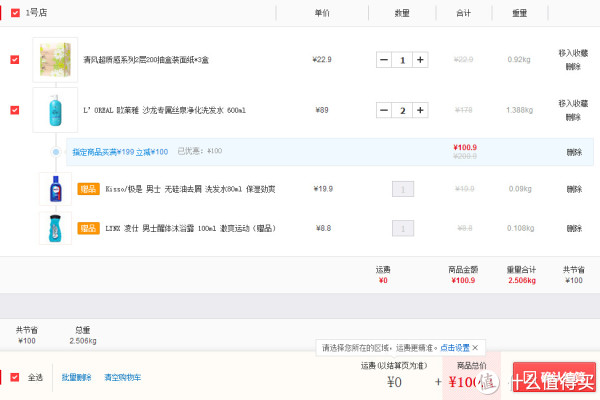
Task: Move L'OREAL shampoo to favorites
Action: click(x=573, y=104)
